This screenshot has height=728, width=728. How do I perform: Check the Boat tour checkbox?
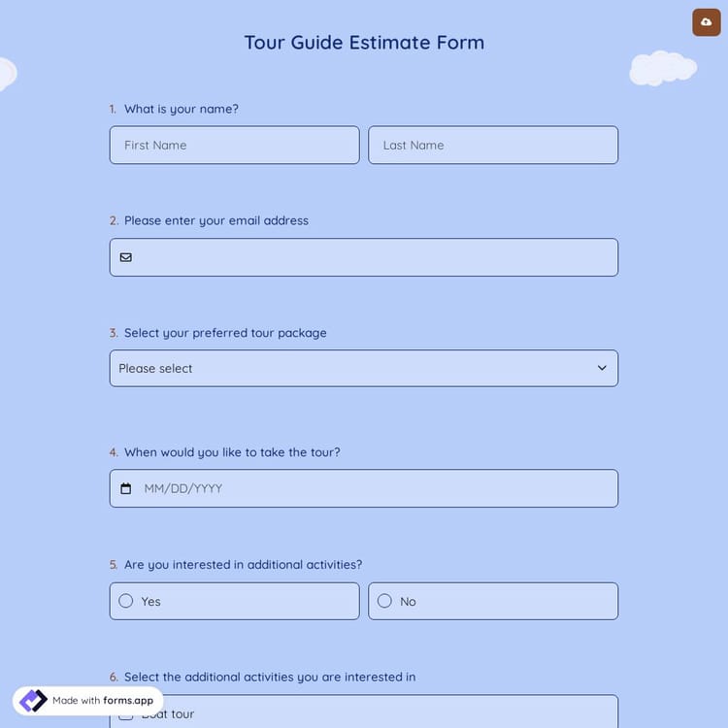126,715
